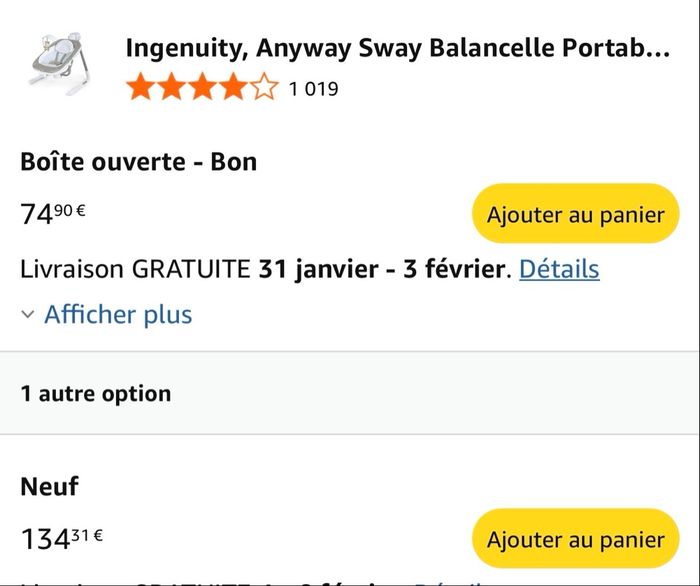
Task: Expand Afficher plus for offer details
Action: tap(118, 315)
